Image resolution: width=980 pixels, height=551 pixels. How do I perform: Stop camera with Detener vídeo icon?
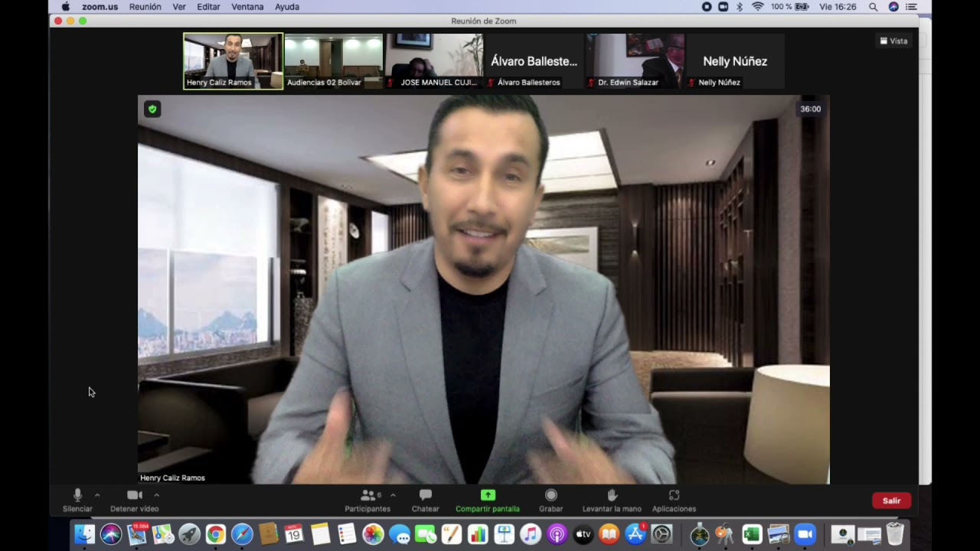click(x=135, y=495)
